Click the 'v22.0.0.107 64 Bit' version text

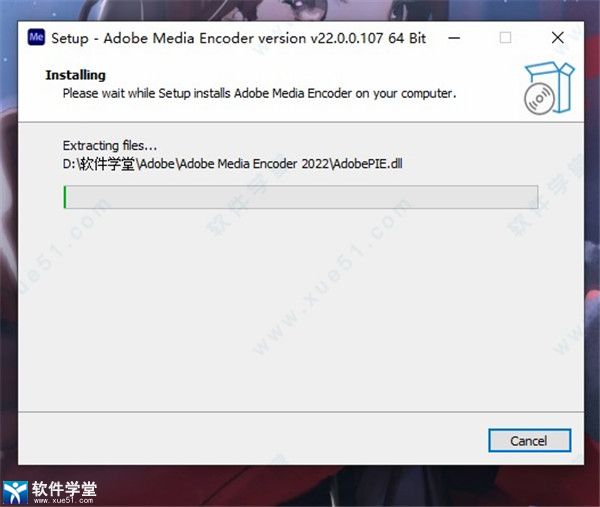click(368, 38)
